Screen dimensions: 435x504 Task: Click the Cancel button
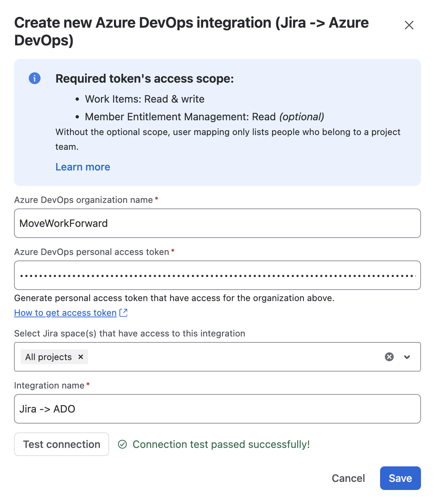pos(348,478)
